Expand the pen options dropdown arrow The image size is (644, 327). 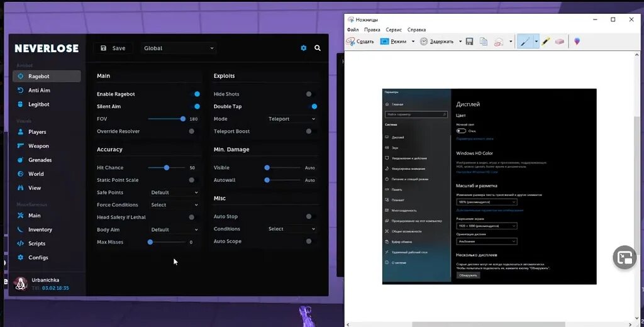pyautogui.click(x=536, y=42)
